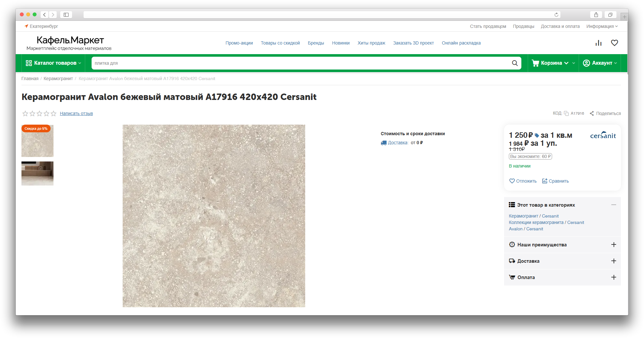Click the copy product code icon
The width and height of the screenshot is (644, 338).
(x=566, y=113)
